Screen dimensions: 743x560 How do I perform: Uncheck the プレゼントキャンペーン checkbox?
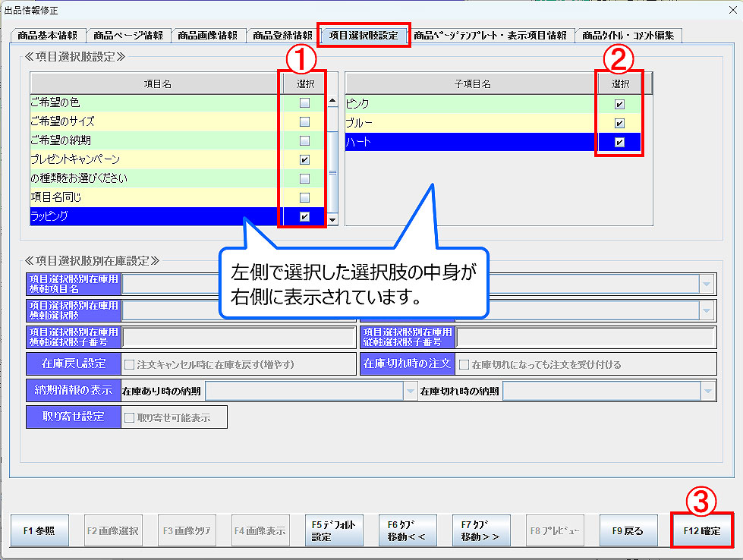[x=304, y=159]
